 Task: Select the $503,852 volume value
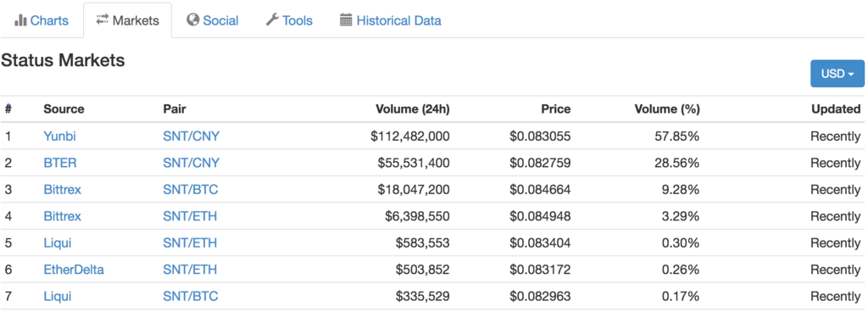(x=422, y=270)
